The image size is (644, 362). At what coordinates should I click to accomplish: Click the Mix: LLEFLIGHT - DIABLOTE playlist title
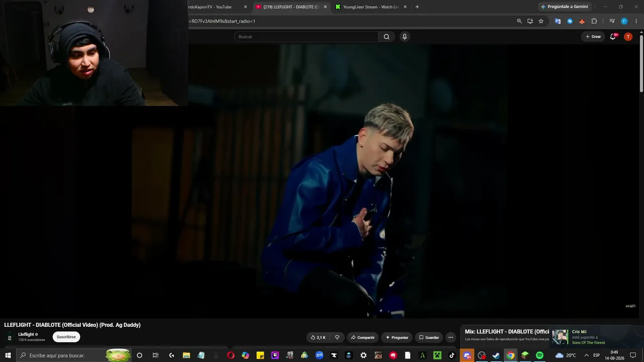click(x=507, y=332)
